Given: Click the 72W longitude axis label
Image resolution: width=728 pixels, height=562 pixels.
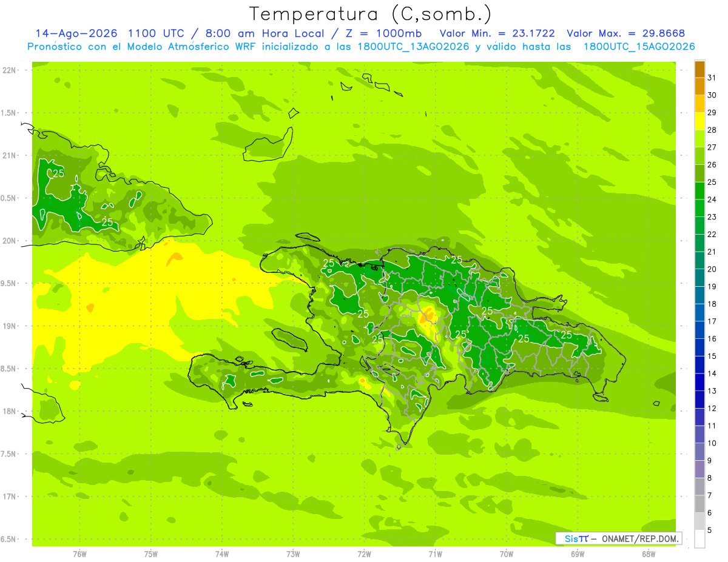Looking at the screenshot, I should point(364,554).
